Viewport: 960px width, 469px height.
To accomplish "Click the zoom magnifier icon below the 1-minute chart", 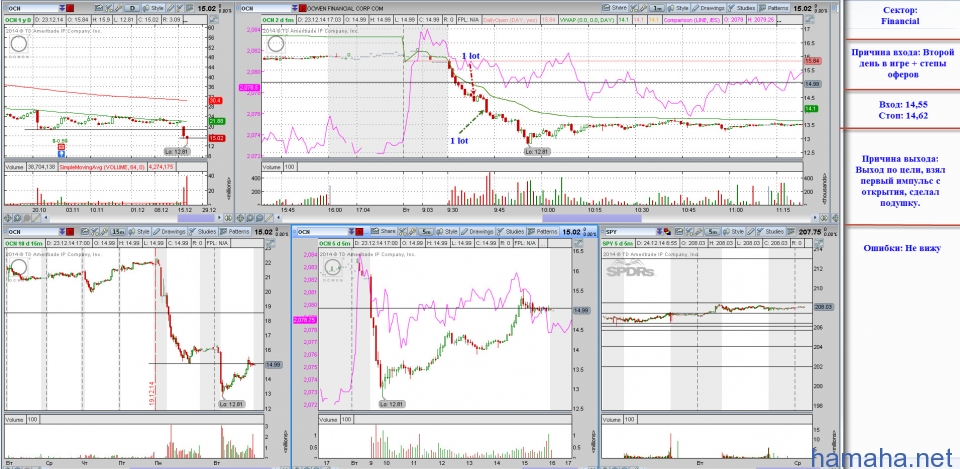I will coord(250,218).
